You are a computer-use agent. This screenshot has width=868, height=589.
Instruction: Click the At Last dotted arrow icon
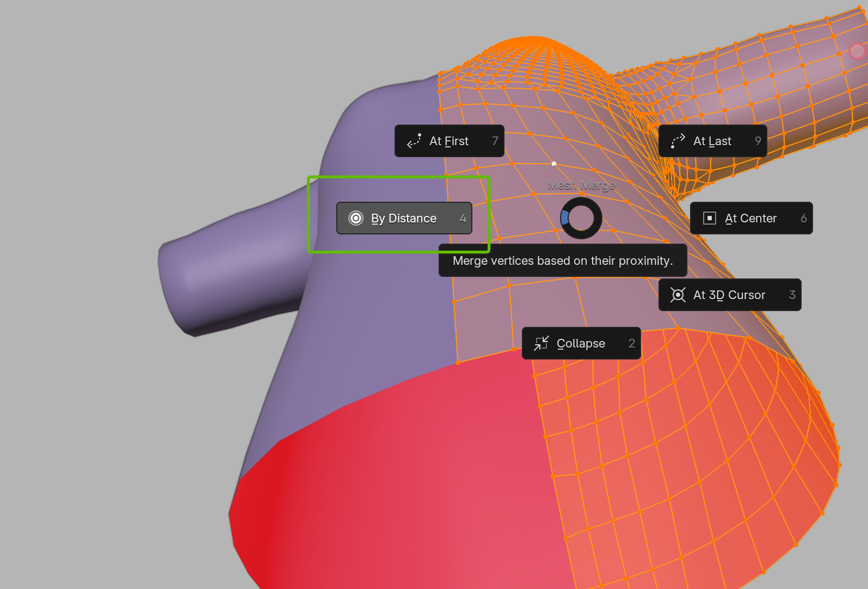678,141
